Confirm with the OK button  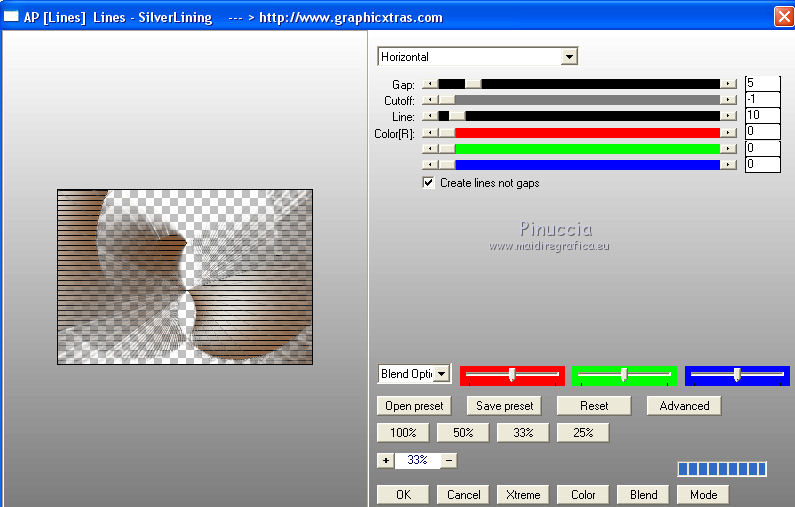pyautogui.click(x=403, y=494)
